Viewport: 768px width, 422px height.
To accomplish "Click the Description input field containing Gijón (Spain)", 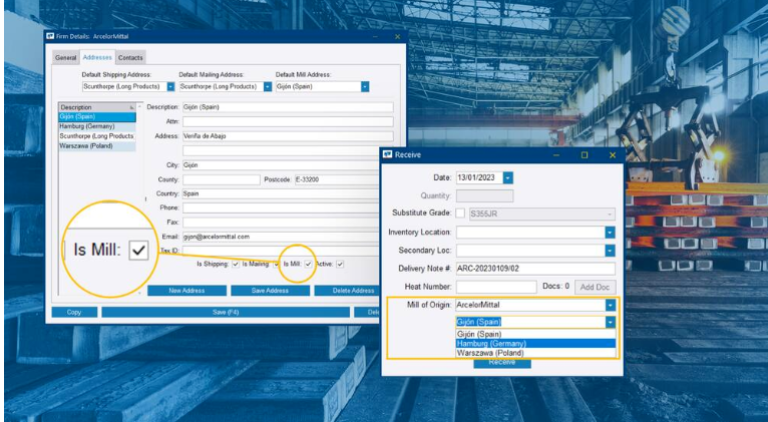I will (x=288, y=107).
